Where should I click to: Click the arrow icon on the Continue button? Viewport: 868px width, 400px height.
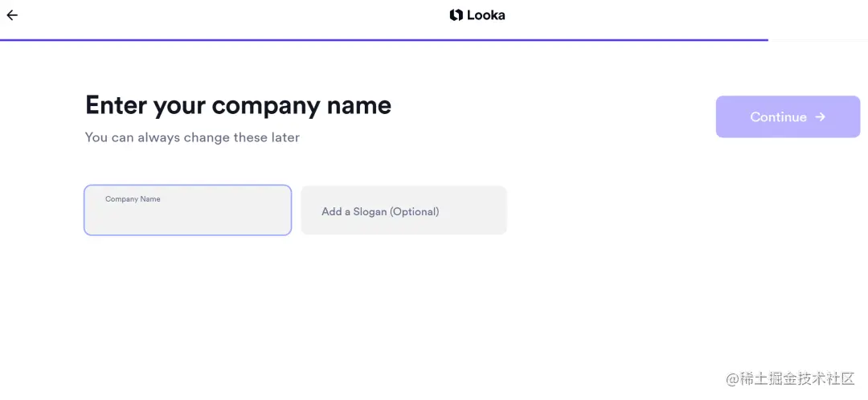(820, 116)
